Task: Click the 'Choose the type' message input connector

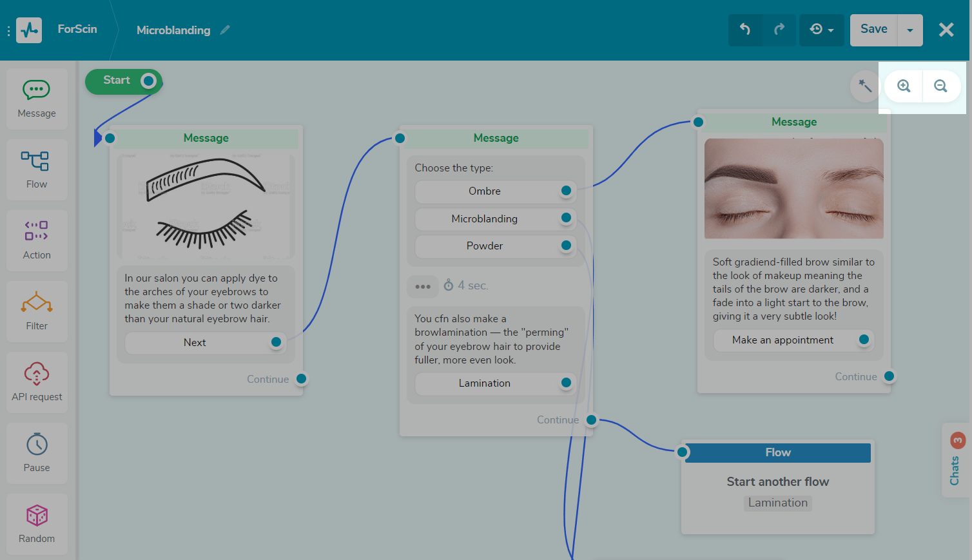Action: pos(400,138)
